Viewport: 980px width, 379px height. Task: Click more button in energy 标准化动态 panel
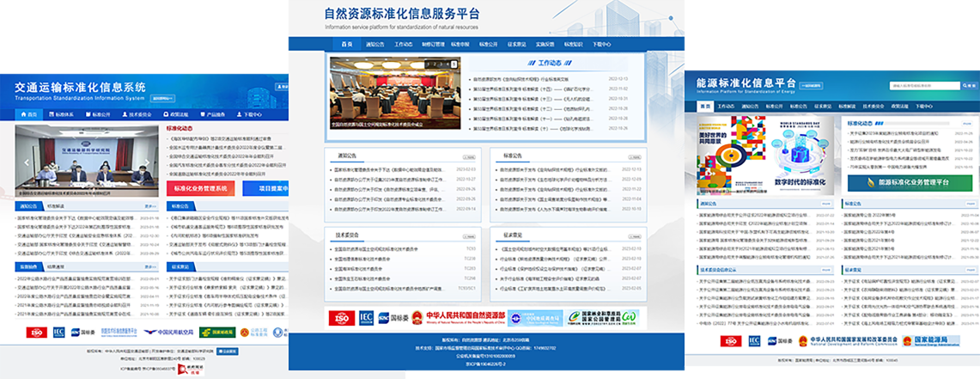pos(965,125)
